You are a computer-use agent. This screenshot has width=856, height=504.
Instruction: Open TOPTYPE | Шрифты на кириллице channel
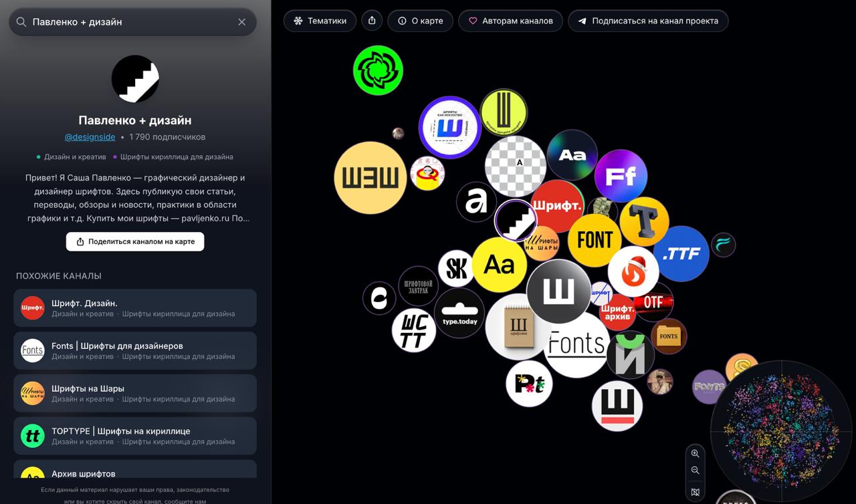click(135, 436)
